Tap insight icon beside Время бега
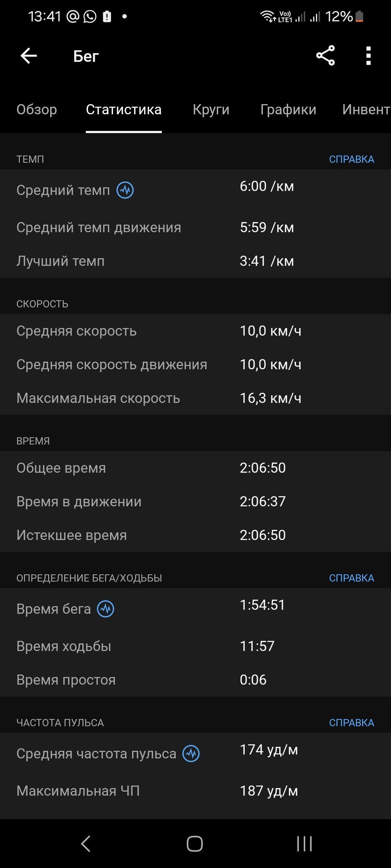This screenshot has width=391, height=868. click(106, 609)
